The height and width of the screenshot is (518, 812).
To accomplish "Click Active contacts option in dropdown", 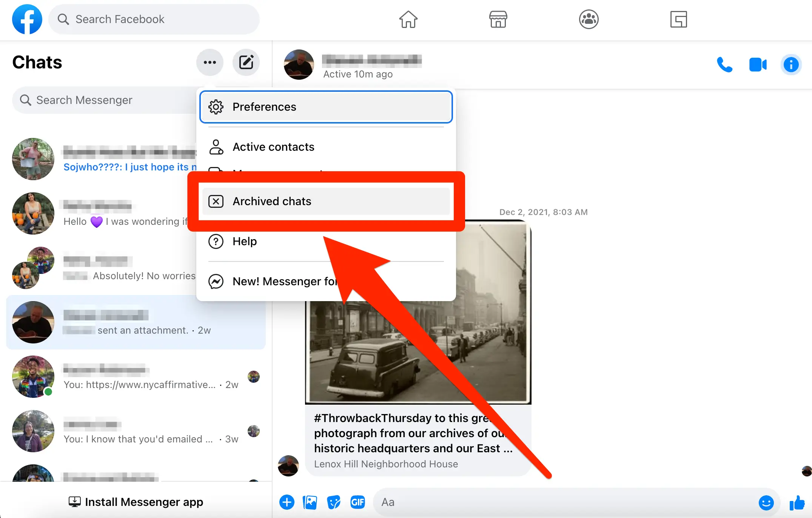I will [x=325, y=146].
